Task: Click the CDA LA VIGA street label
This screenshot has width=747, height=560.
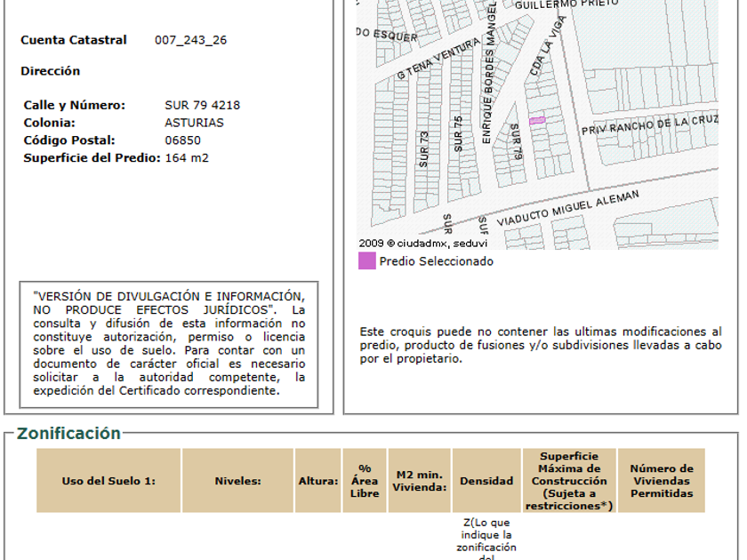Action: coord(548,45)
